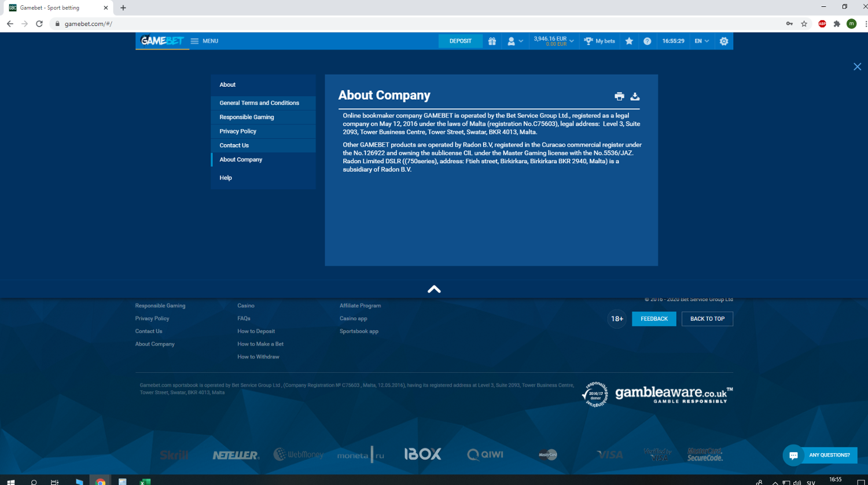Expand the user account dropdown
This screenshot has width=868, height=485.
pyautogui.click(x=515, y=41)
